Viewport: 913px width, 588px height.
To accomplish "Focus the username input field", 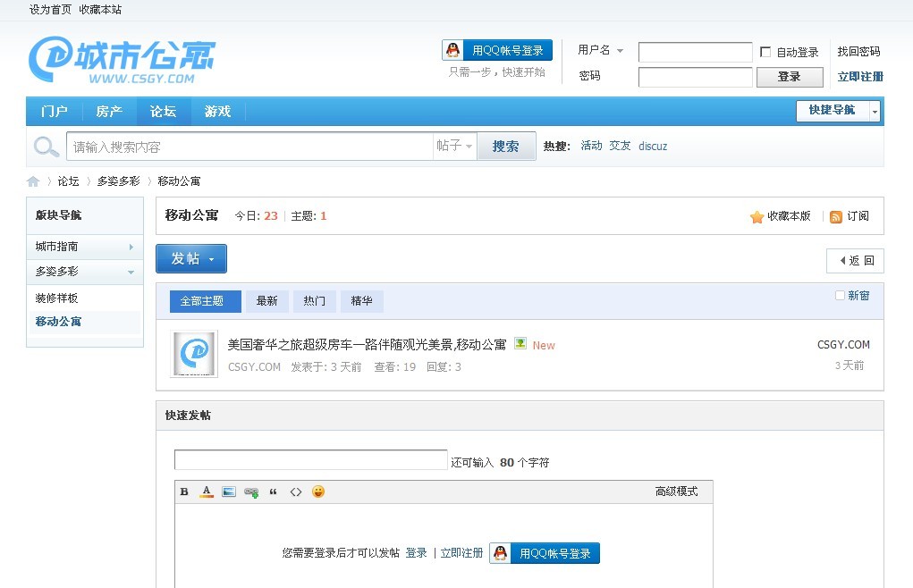I will [695, 52].
